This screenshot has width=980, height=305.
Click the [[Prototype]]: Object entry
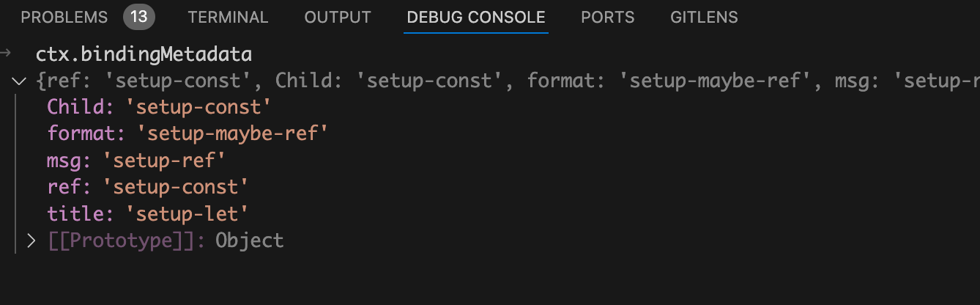pos(166,240)
